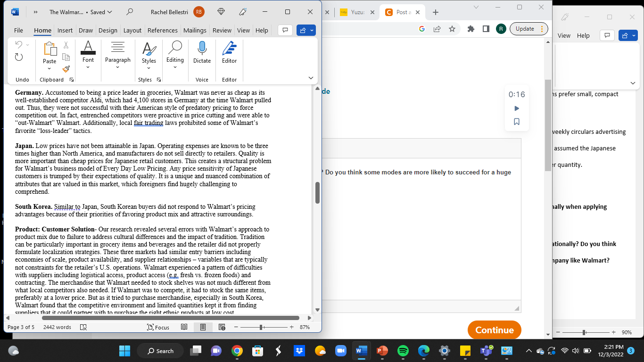This screenshot has width=644, height=362.
Task: Open the Editor pane
Action: tap(229, 52)
